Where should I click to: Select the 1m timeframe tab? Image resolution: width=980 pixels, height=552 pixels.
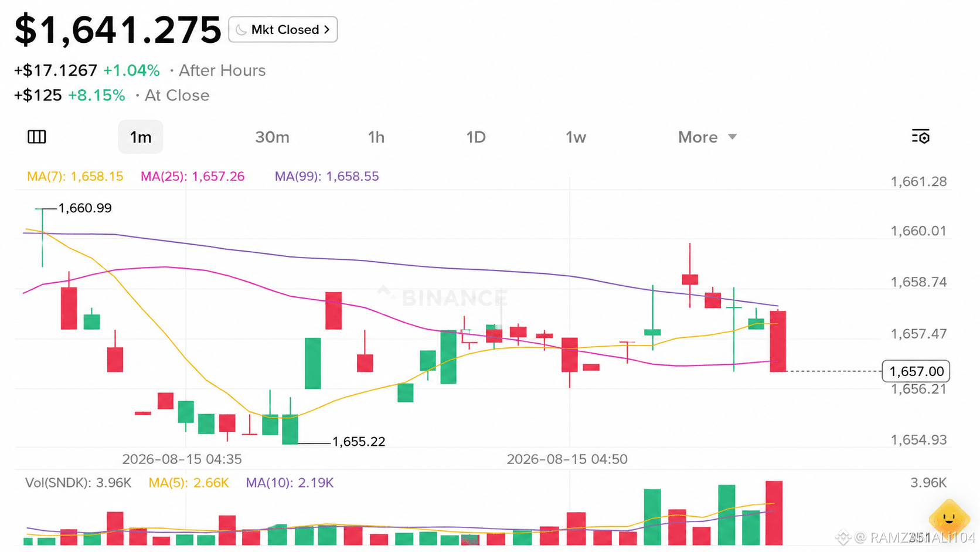coord(141,137)
